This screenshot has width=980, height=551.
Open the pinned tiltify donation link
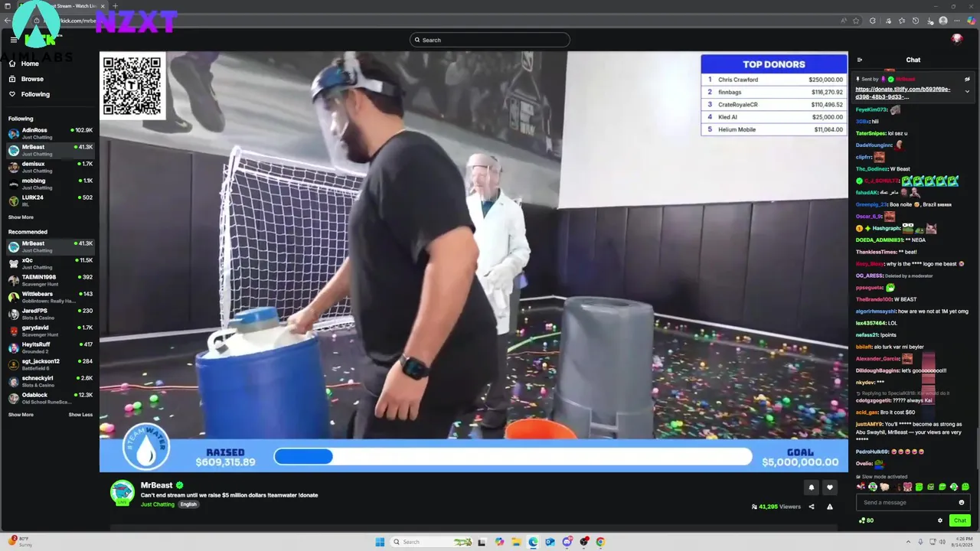(903, 93)
